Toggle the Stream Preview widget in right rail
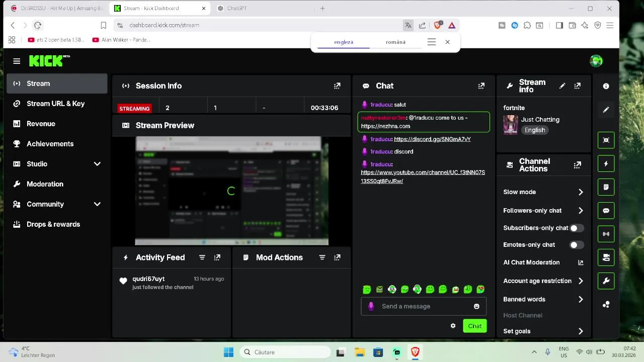The width and height of the screenshot is (644, 362). 606,140
